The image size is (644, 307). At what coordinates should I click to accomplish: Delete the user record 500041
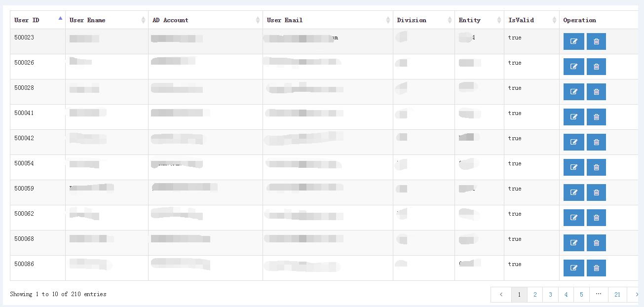596,117
